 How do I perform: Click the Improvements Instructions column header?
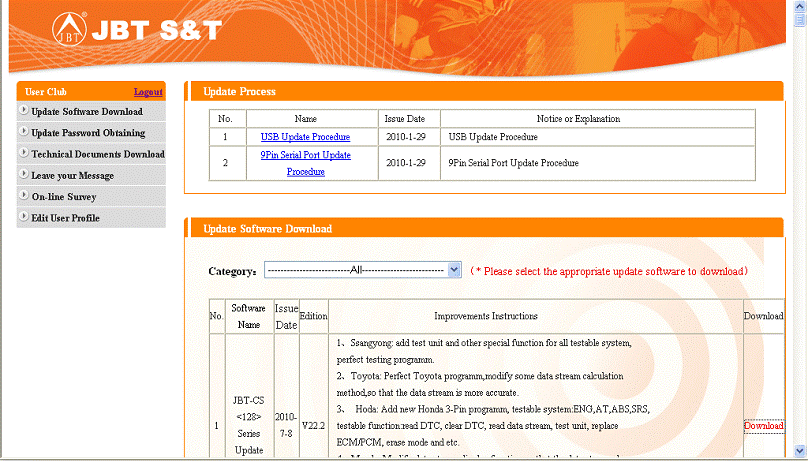[485, 316]
